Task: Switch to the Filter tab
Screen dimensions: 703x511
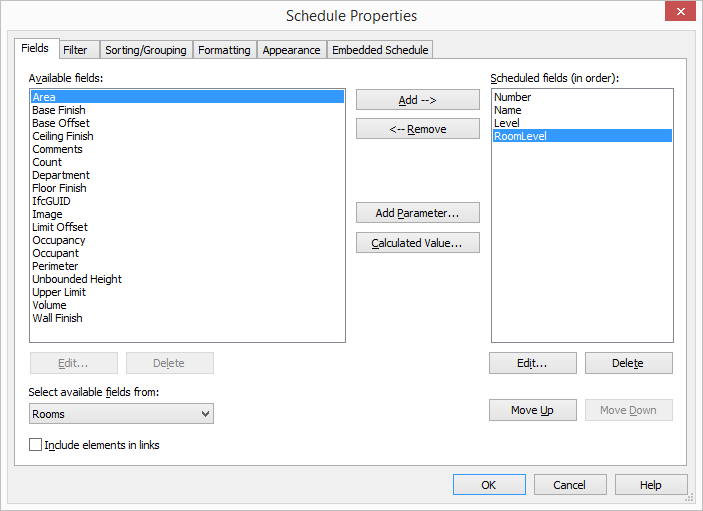Action: (x=75, y=50)
